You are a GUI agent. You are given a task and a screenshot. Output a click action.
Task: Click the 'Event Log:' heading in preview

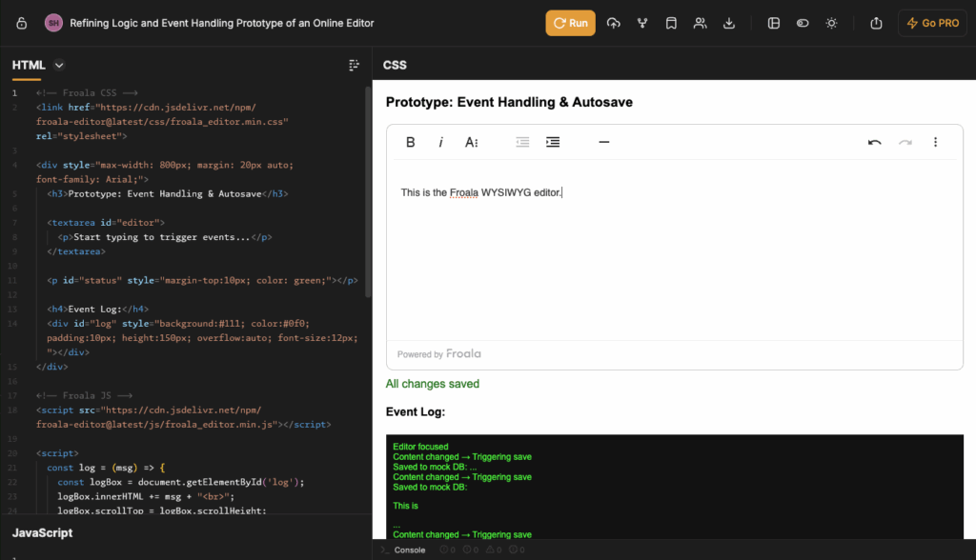pos(416,412)
